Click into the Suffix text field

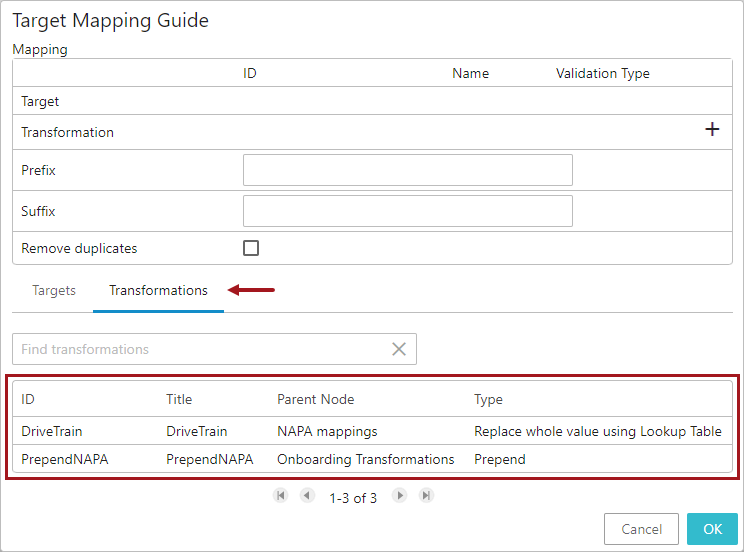coord(407,211)
